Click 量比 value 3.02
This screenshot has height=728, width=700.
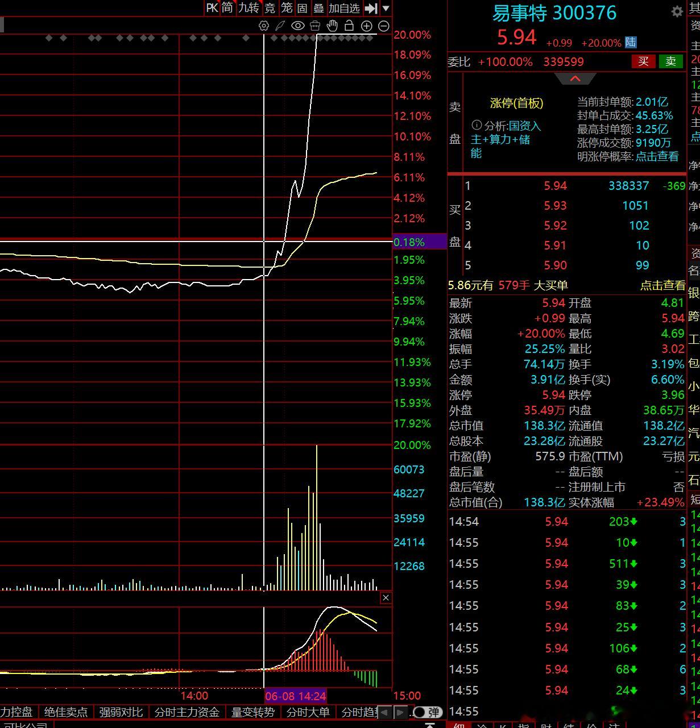673,349
